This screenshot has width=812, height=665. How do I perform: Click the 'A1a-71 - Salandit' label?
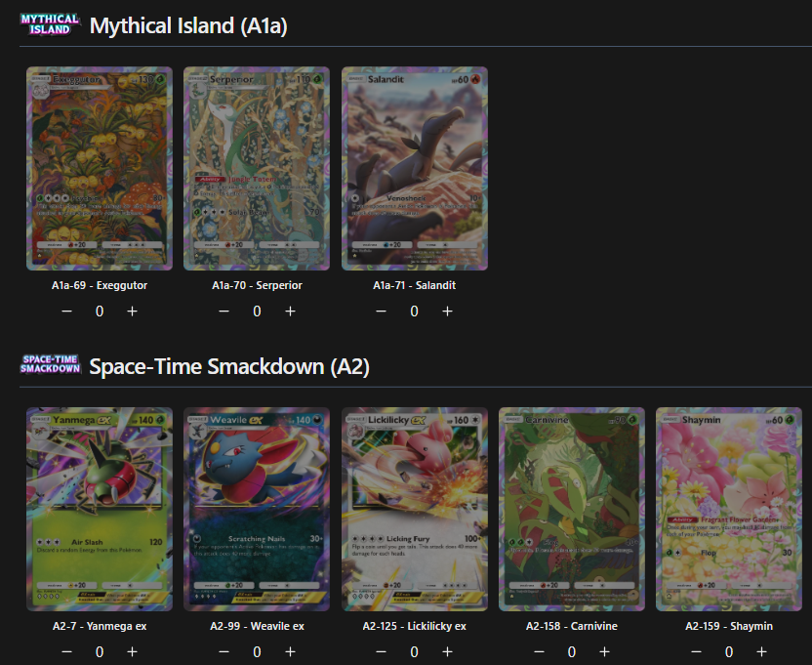click(414, 285)
